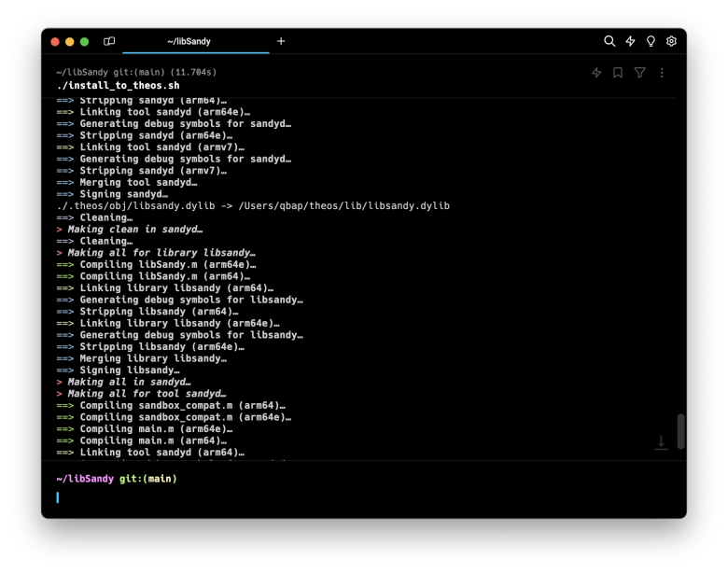Click "Stripping sandyd (armv7)…" line

(x=142, y=171)
